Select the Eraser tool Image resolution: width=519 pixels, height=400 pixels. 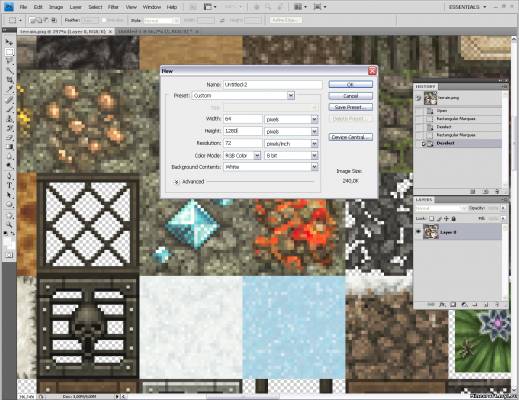[9, 137]
